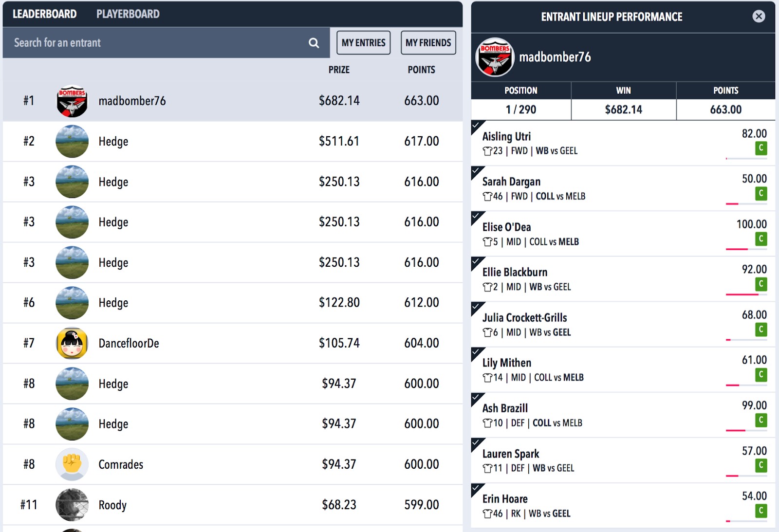The image size is (779, 532).
Task: Click green C badge for Aisling Utri
Action: pyautogui.click(x=761, y=148)
